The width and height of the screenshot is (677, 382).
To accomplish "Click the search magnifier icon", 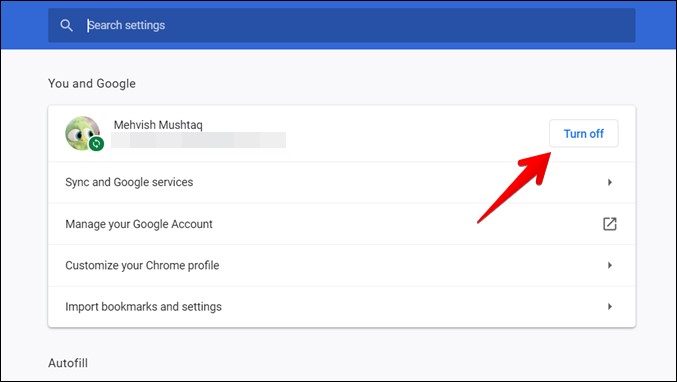I will point(66,25).
